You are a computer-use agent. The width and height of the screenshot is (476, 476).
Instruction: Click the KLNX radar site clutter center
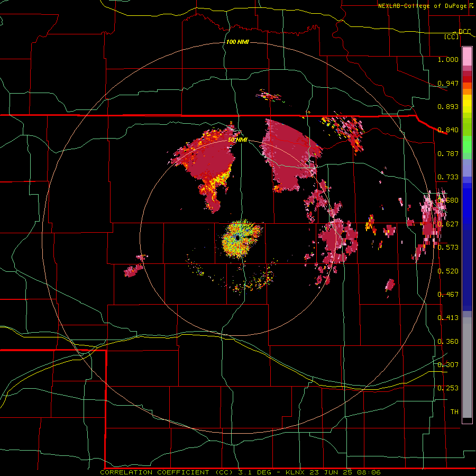[x=237, y=237]
